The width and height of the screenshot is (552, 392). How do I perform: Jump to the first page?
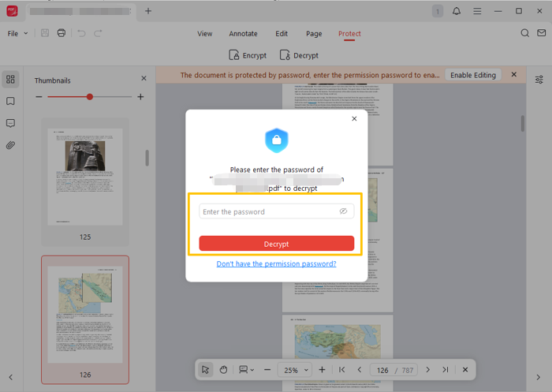tap(341, 369)
